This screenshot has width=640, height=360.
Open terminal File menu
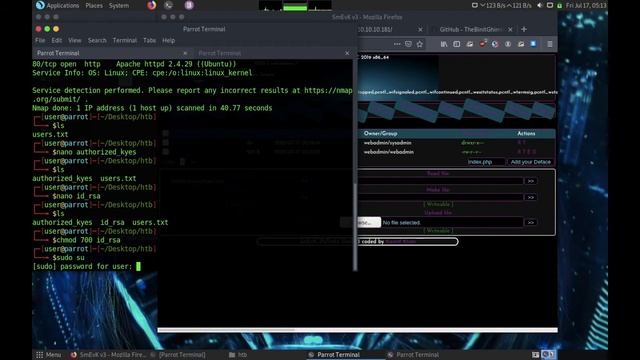40,40
